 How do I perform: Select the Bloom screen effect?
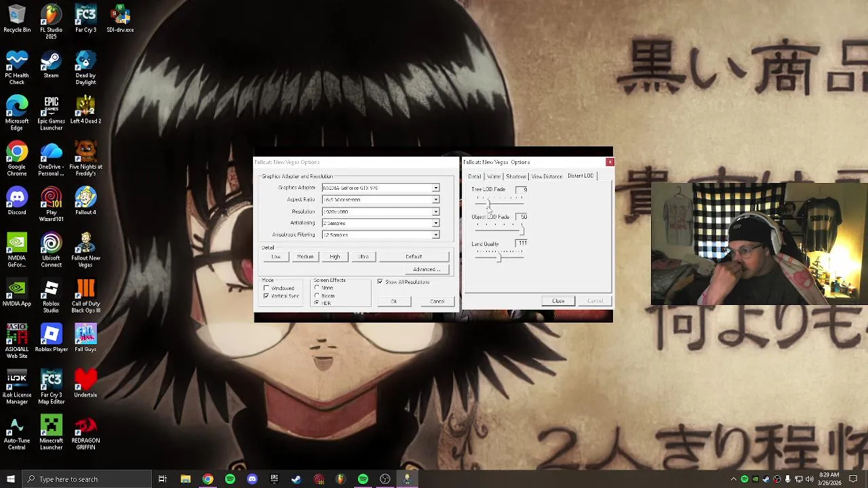pos(317,296)
